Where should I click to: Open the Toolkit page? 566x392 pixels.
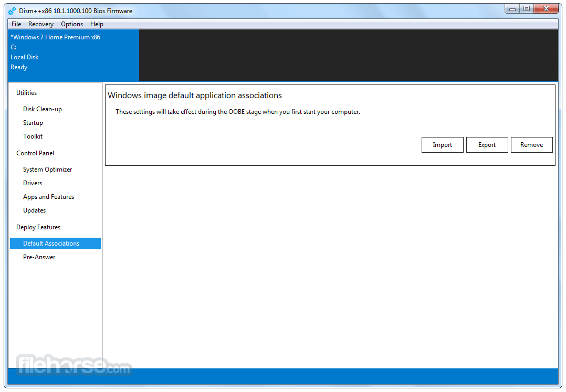click(33, 136)
